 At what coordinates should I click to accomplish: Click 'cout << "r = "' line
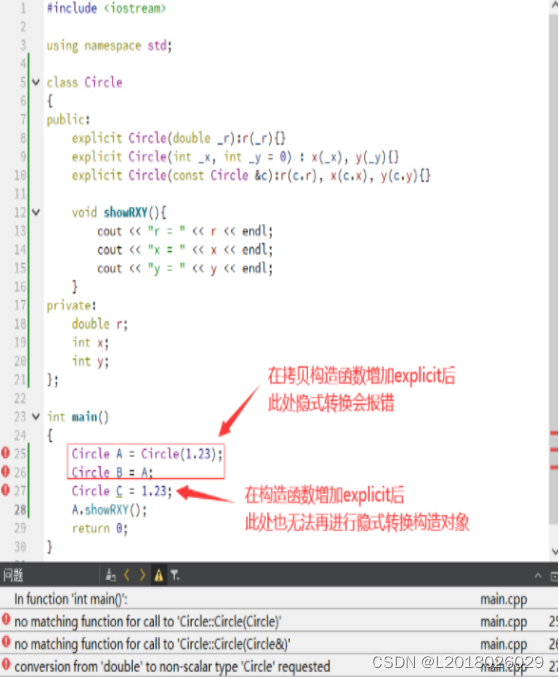185,231
